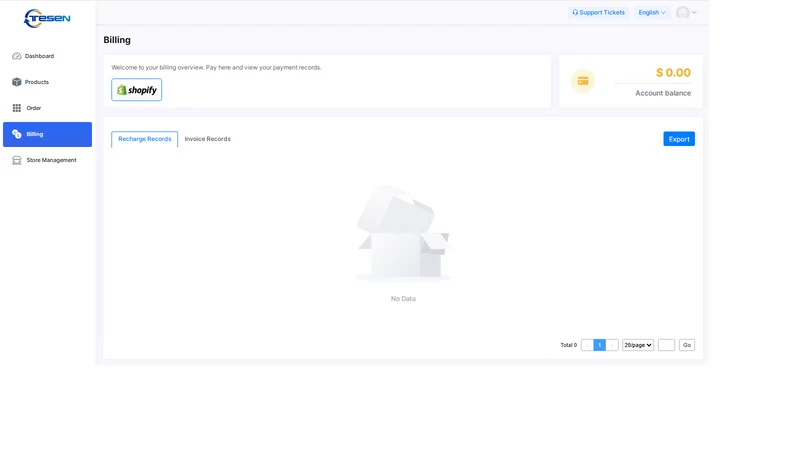
Task: Click the yellow account balance card icon
Action: pyautogui.click(x=583, y=81)
